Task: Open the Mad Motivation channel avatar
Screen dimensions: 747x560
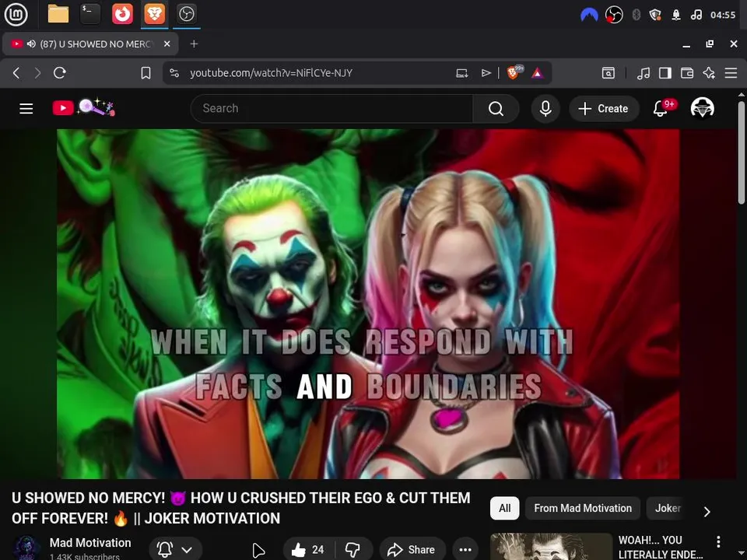Action: 26,548
